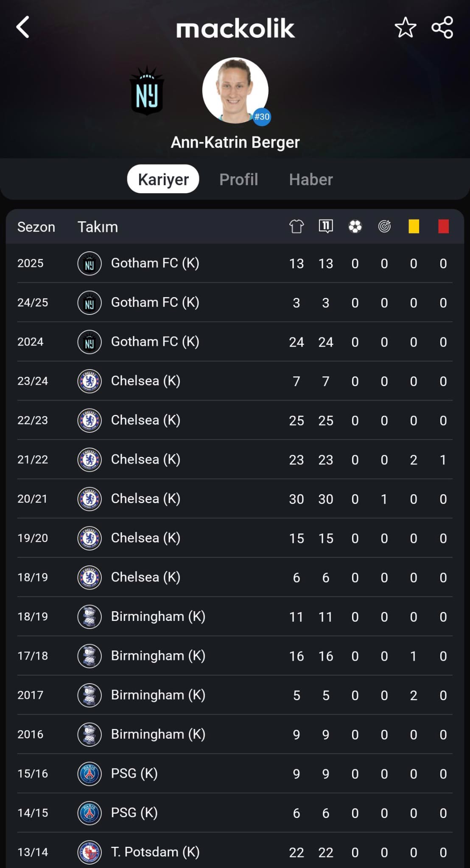Select the Kariyer tab
The width and height of the screenshot is (470, 868).
[x=163, y=179]
